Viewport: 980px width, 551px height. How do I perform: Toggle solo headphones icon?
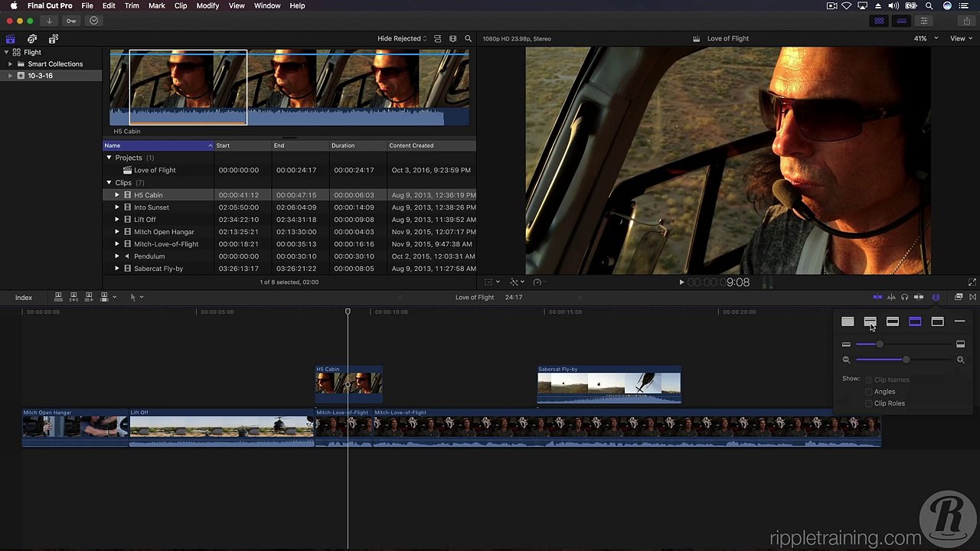click(x=905, y=297)
